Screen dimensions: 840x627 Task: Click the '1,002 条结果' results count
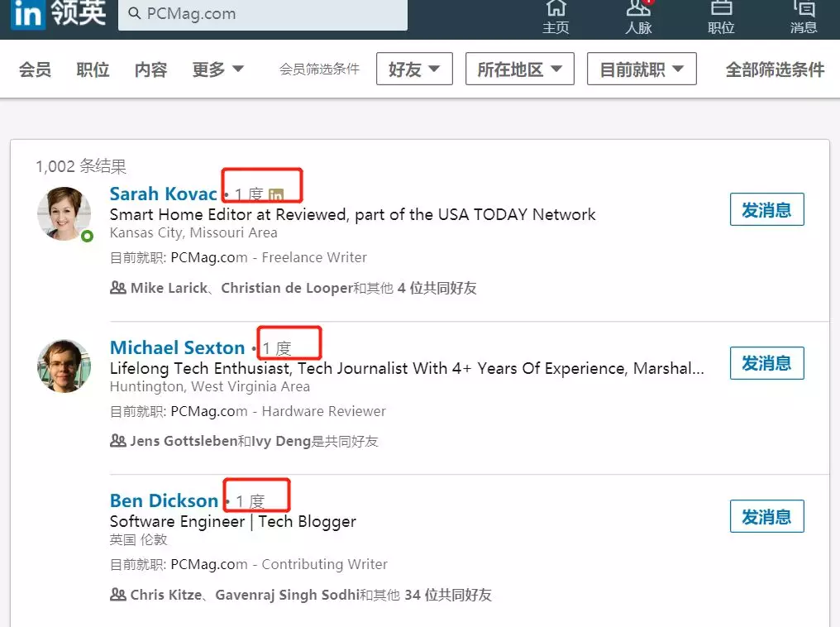click(81, 166)
